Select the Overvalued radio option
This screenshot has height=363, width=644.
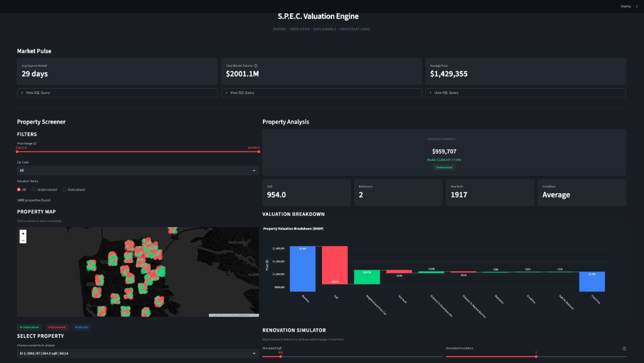click(x=65, y=189)
